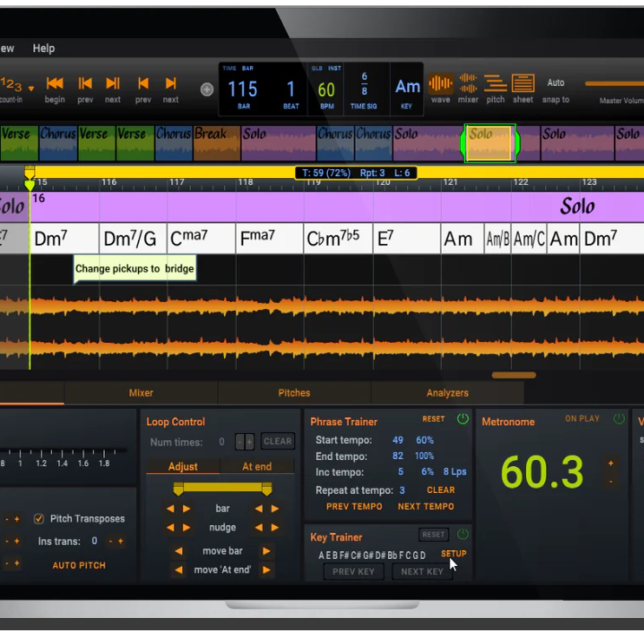Clear the loop Num times count
Image resolution: width=644 pixels, height=644 pixels.
click(278, 442)
